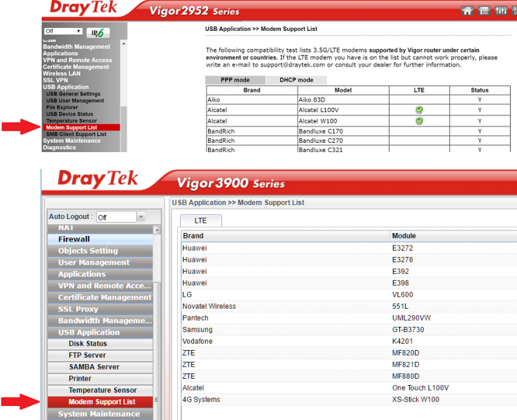
Task: Sort by Module column in Vigor3900 table
Action: (454, 236)
